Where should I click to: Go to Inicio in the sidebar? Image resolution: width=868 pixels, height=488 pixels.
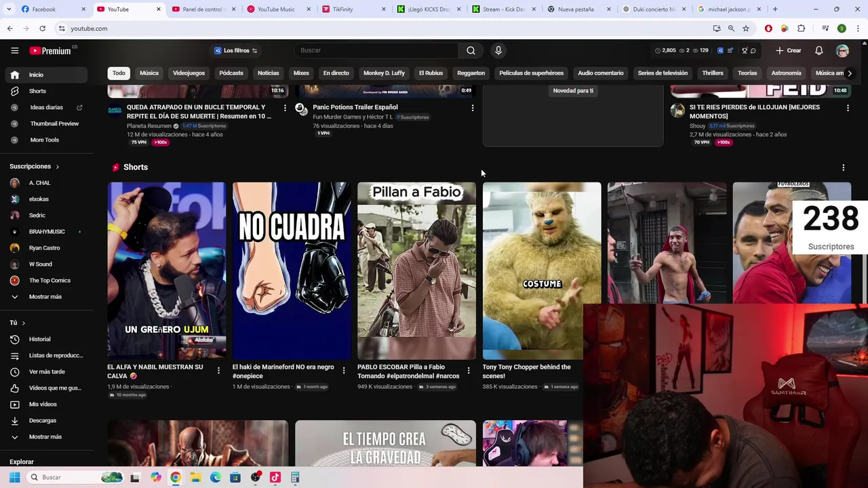tap(47, 75)
